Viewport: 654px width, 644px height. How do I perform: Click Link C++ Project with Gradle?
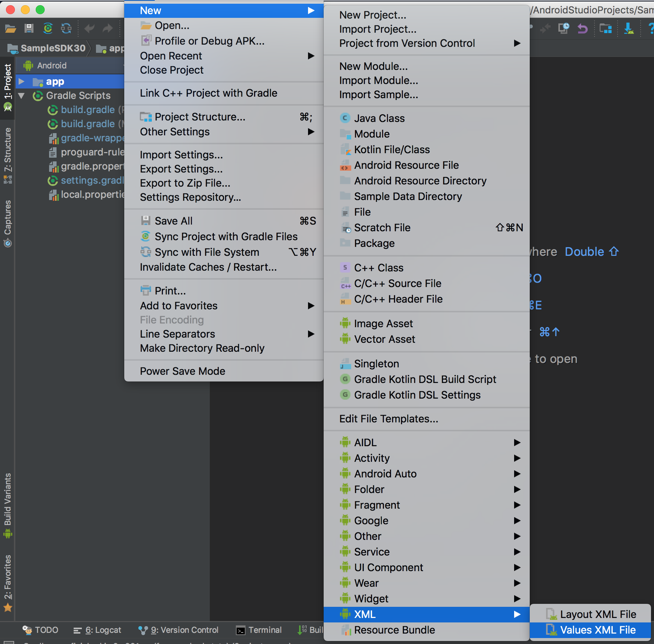tap(224, 93)
